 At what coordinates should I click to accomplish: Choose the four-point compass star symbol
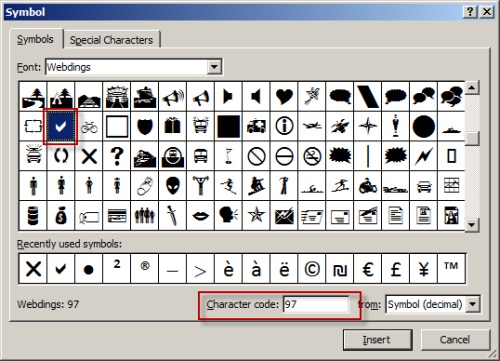pyautogui.click(x=368, y=126)
